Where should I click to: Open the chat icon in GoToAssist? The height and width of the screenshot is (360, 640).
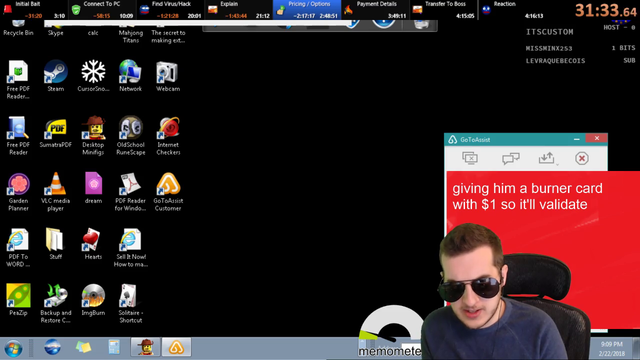(x=510, y=158)
